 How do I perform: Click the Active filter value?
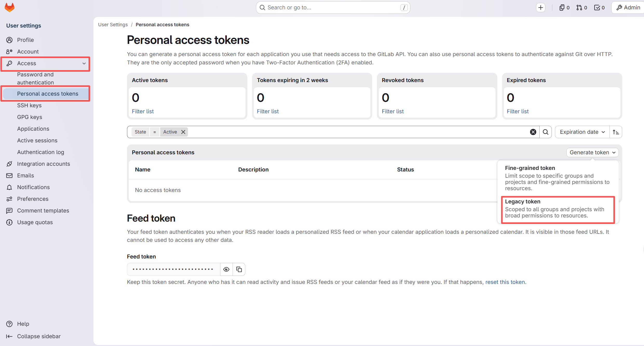pyautogui.click(x=170, y=132)
